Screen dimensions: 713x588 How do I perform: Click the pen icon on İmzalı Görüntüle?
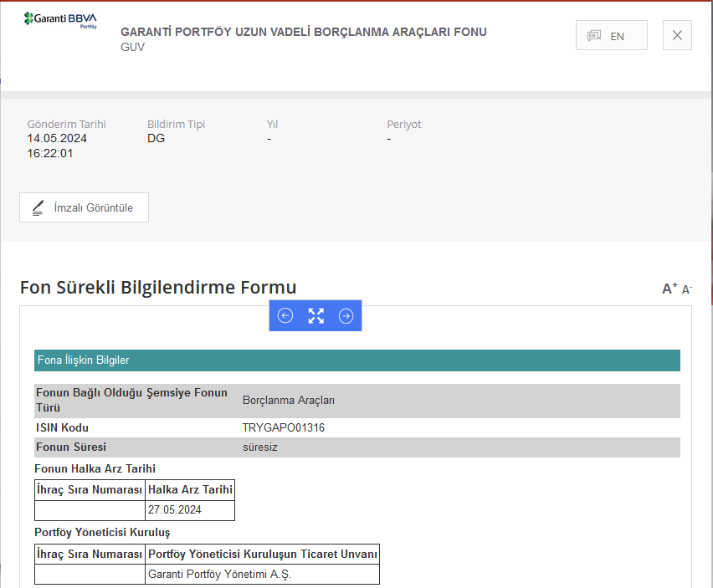point(38,207)
